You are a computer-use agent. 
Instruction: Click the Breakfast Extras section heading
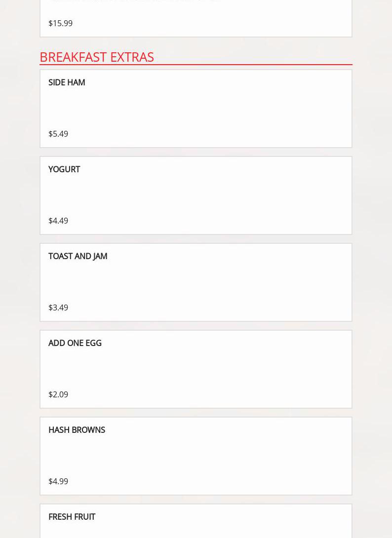pos(97,57)
